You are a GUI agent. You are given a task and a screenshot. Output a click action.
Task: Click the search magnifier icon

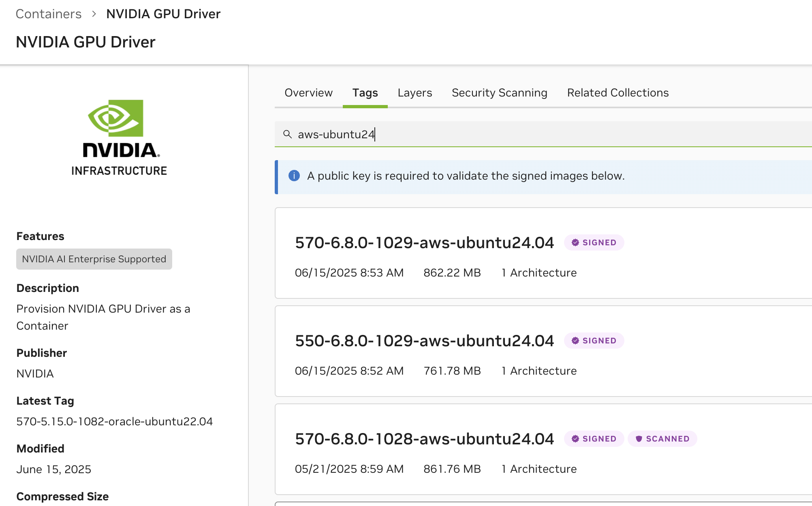point(287,134)
